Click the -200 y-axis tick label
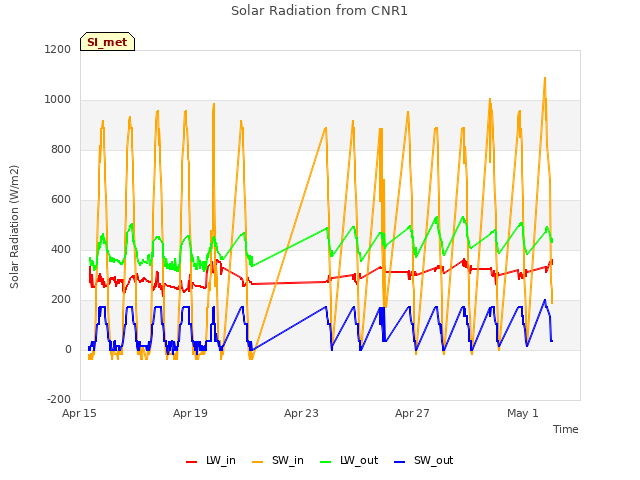The height and width of the screenshot is (480, 640). 59,399
